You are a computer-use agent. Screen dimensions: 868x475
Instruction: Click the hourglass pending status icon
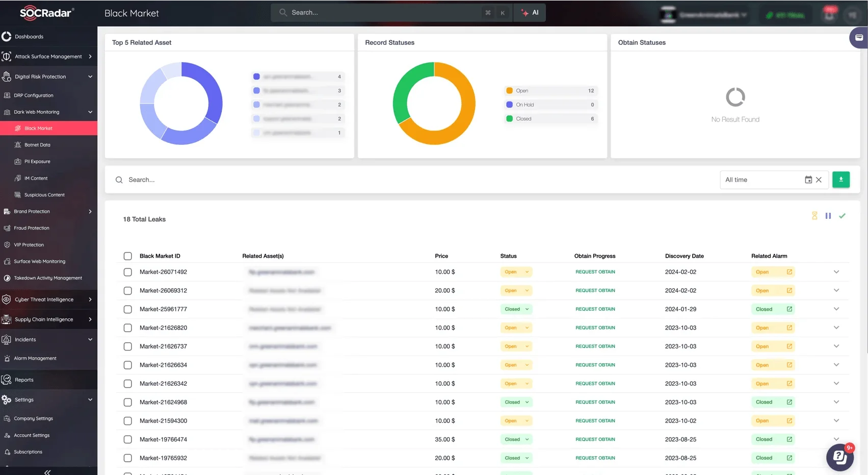pyautogui.click(x=814, y=216)
